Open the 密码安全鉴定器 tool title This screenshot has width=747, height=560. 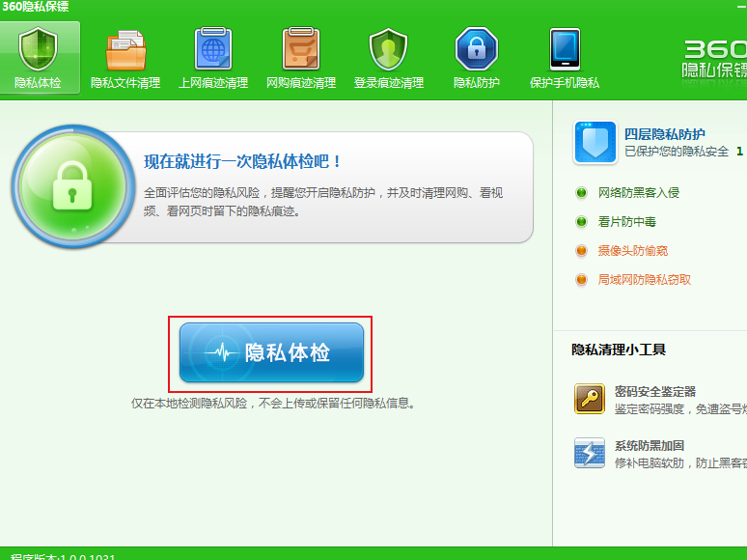tap(655, 392)
